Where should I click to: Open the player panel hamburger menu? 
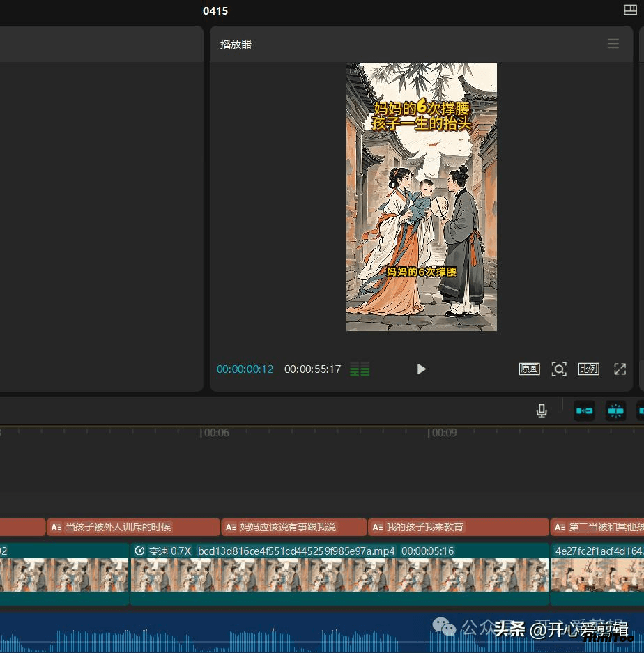[x=613, y=44]
